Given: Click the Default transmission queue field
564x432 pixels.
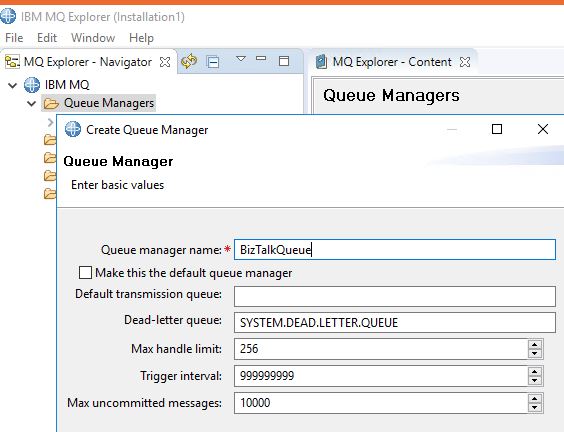Looking at the screenshot, I should click(395, 296).
